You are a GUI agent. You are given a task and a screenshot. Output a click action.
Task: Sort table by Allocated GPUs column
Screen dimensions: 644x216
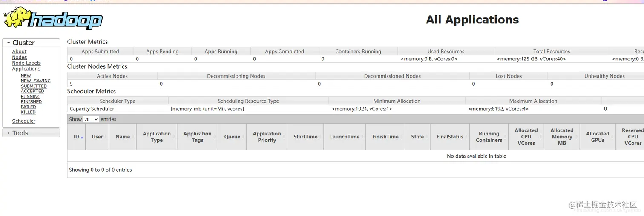click(598, 137)
